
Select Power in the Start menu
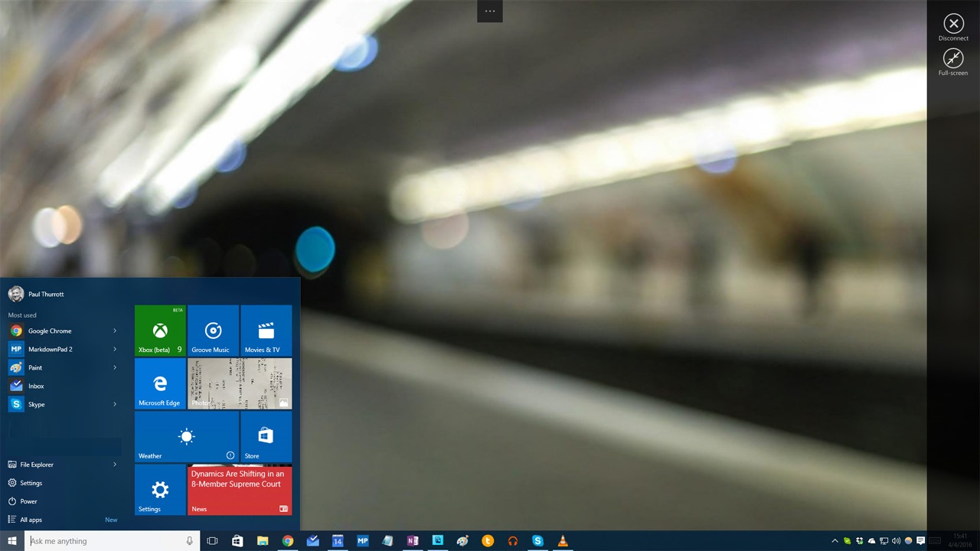[x=28, y=501]
